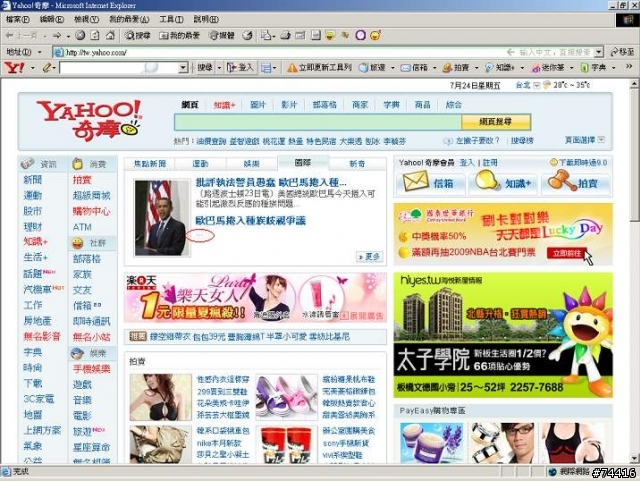The height and width of the screenshot is (481, 640).
Task: Refresh the page using the Refresh icon
Action: click(x=95, y=36)
